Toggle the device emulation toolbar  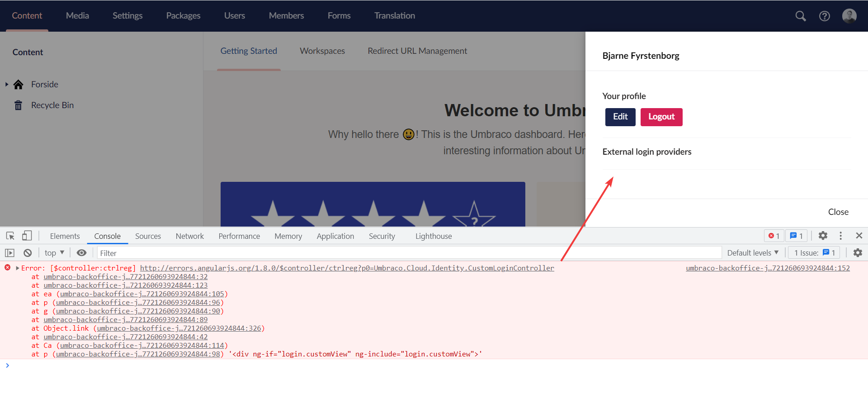pyautogui.click(x=27, y=235)
